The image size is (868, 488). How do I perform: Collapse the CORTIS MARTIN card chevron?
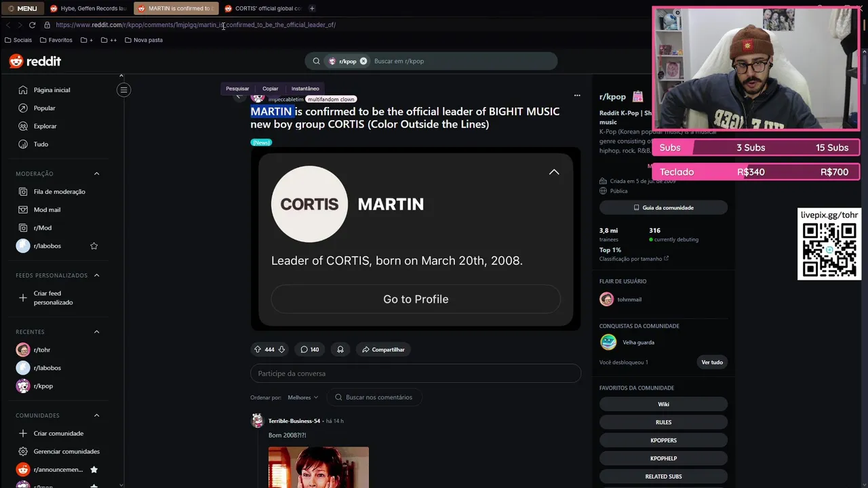click(x=554, y=172)
